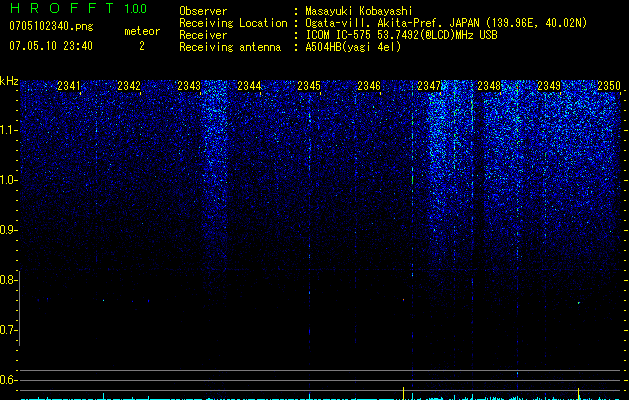629x400 pixels.
Task: Click the 0.9 frequency axis label
Action: coord(8,230)
